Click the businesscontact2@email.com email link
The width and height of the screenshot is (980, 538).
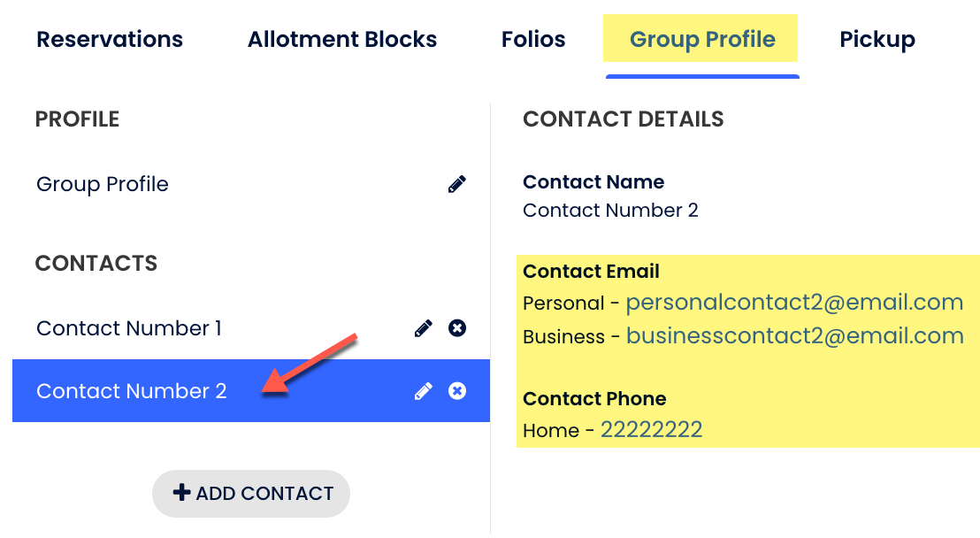[794, 336]
